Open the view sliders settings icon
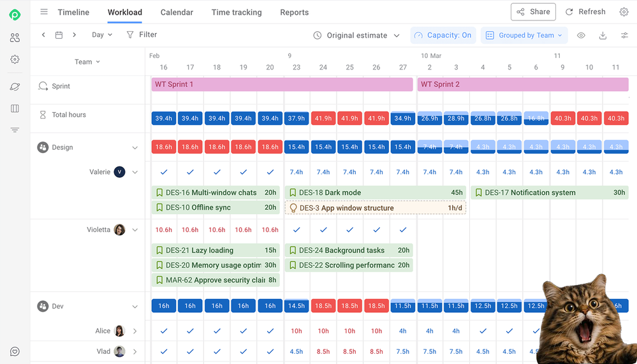 [x=624, y=35]
